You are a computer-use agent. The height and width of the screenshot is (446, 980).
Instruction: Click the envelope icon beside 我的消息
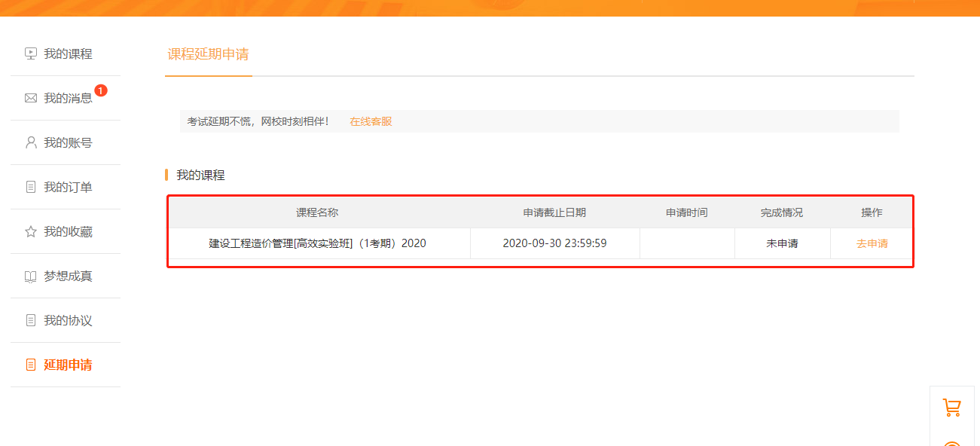30,98
